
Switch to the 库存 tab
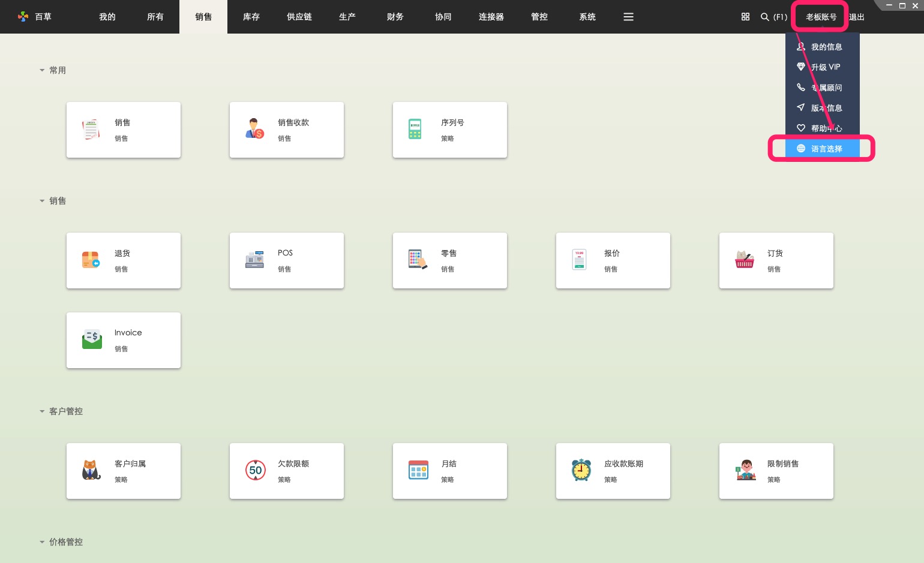[251, 17]
